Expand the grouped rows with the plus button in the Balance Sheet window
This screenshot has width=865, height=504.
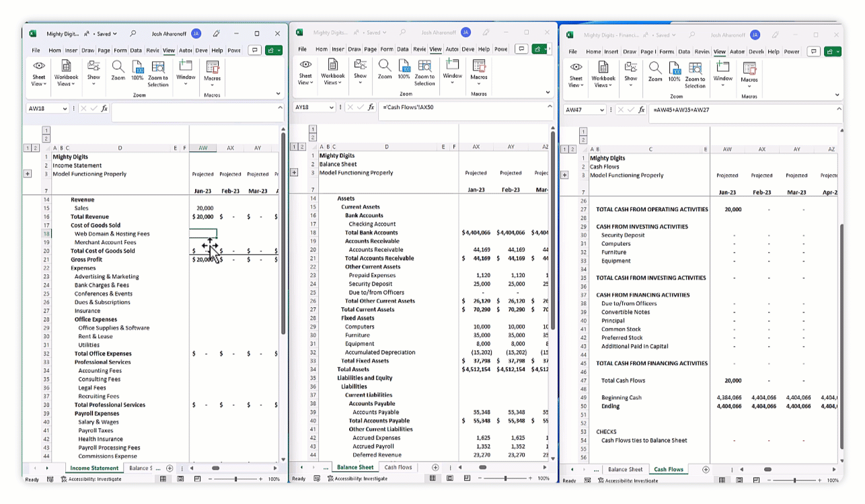(294, 173)
